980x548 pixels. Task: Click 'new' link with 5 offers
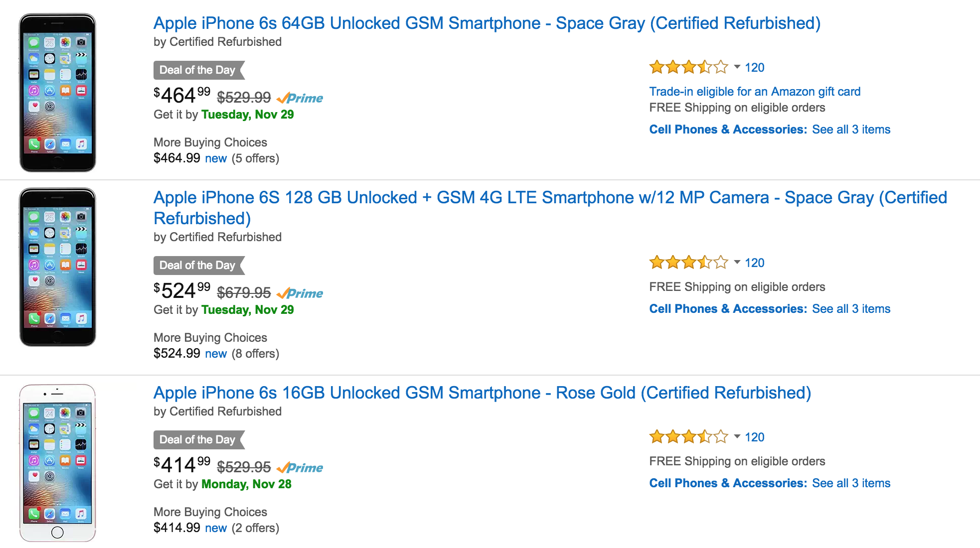click(x=216, y=158)
